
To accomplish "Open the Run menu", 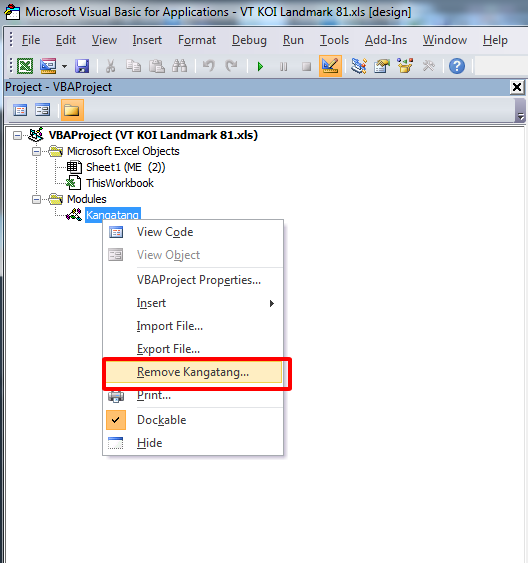I will pyautogui.click(x=293, y=40).
